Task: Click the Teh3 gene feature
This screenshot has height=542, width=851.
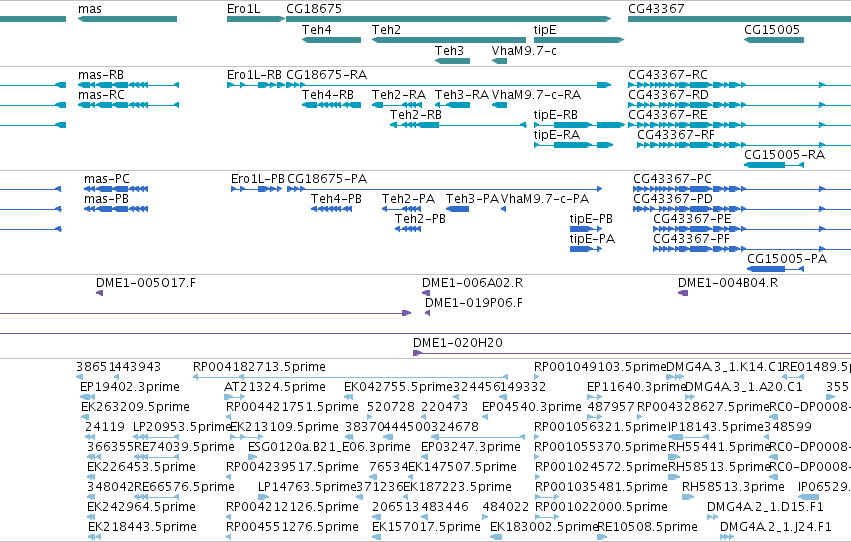Action: [x=452, y=61]
